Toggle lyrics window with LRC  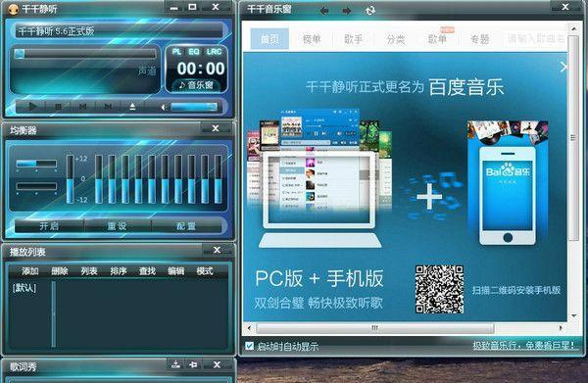(x=214, y=52)
